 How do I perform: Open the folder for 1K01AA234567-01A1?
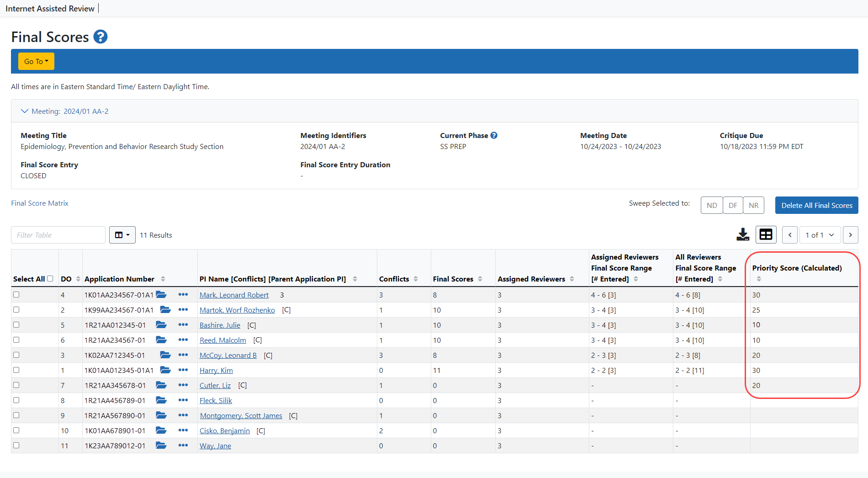[x=161, y=295]
